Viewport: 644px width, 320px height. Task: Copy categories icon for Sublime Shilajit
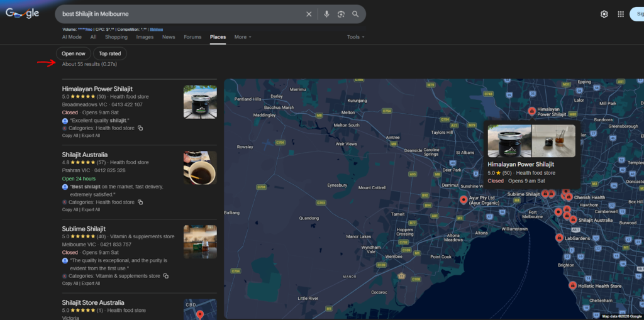pyautogui.click(x=166, y=276)
